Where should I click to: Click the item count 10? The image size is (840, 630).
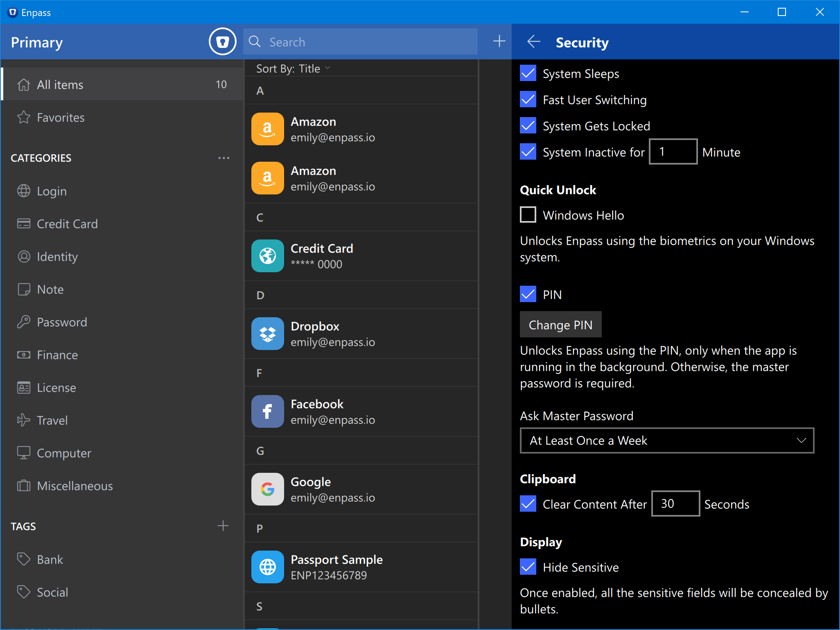tap(221, 84)
